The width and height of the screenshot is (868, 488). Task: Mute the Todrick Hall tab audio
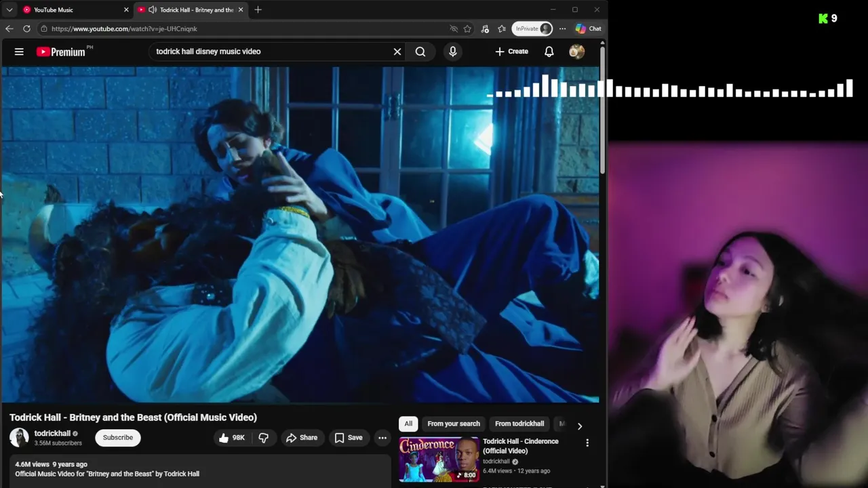(x=153, y=9)
